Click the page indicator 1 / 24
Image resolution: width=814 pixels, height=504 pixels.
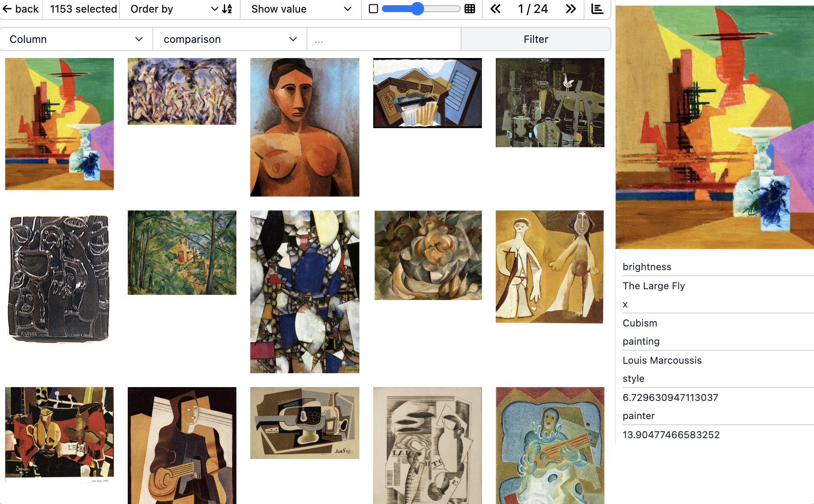click(x=533, y=9)
